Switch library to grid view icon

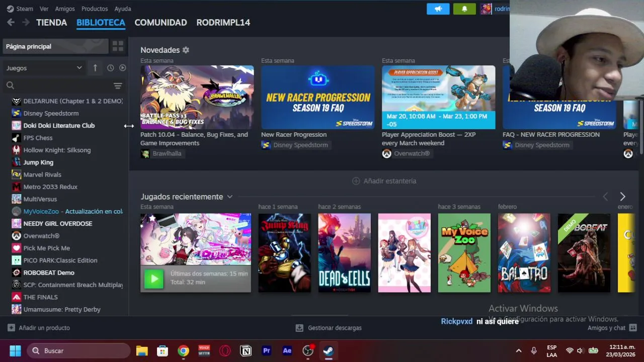coord(118,46)
